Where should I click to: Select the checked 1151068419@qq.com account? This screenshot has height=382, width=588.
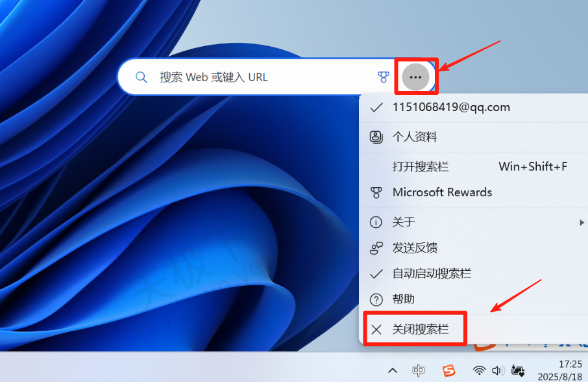point(450,108)
